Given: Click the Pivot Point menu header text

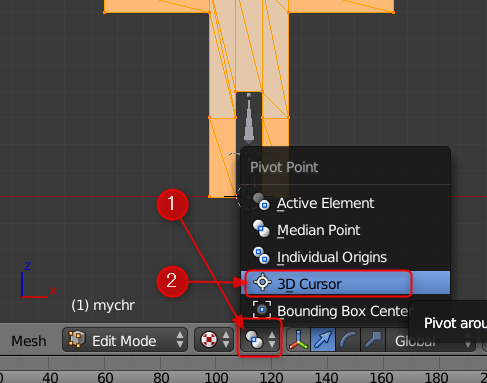Looking at the screenshot, I should 284,167.
